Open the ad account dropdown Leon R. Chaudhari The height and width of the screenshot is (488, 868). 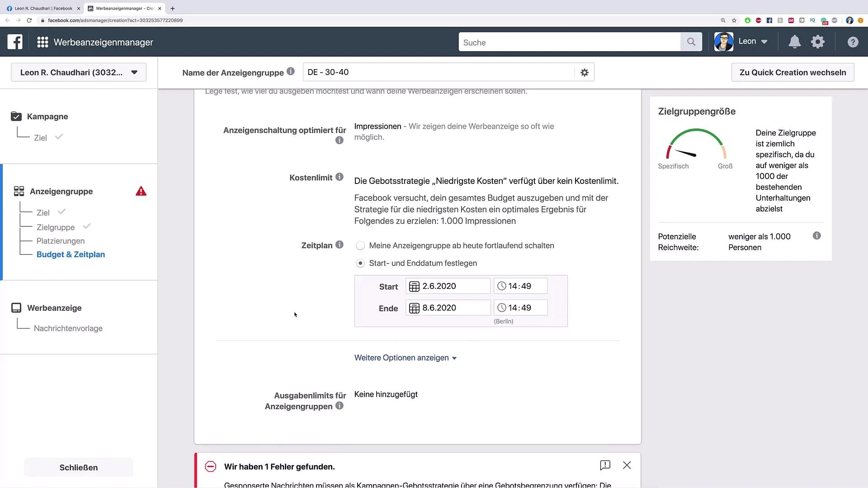[79, 72]
